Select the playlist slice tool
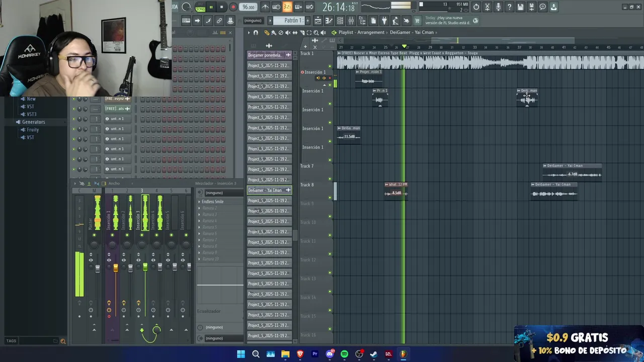Image resolution: width=644 pixels, height=362 pixels. 302,33
